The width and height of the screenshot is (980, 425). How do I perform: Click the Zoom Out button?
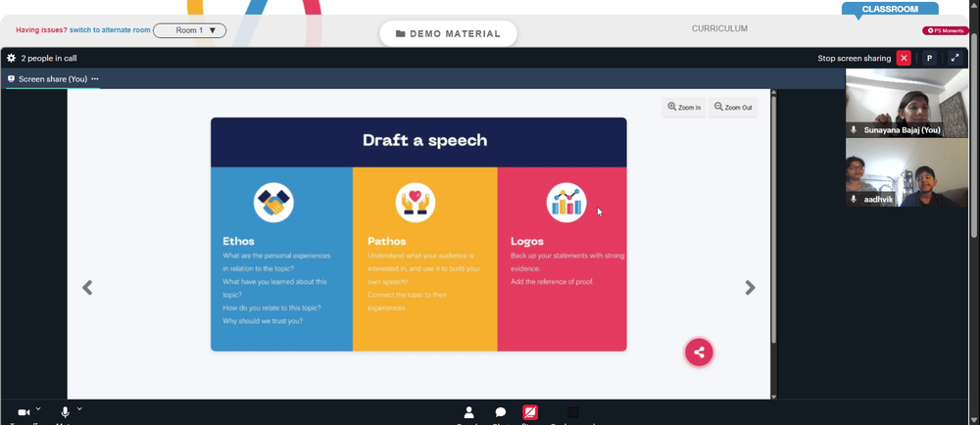point(733,108)
